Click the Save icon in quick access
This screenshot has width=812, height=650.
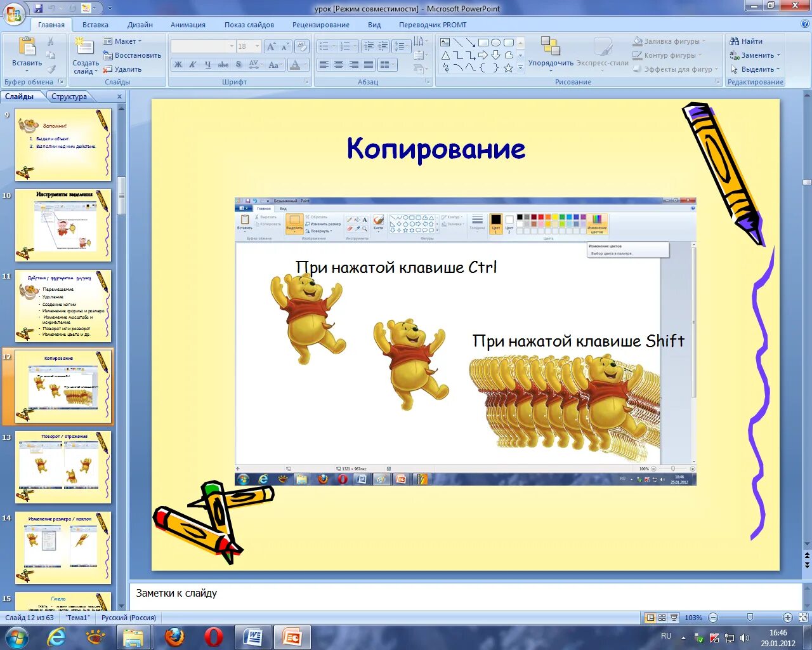point(38,8)
